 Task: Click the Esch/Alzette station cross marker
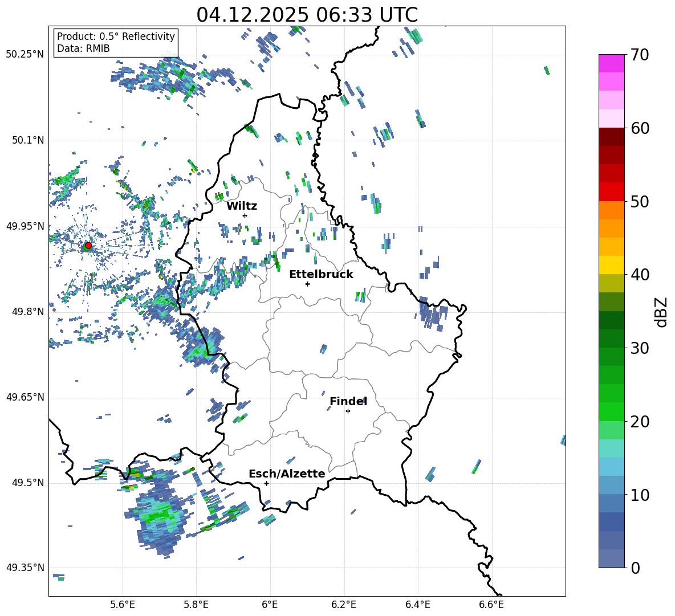coord(266,483)
